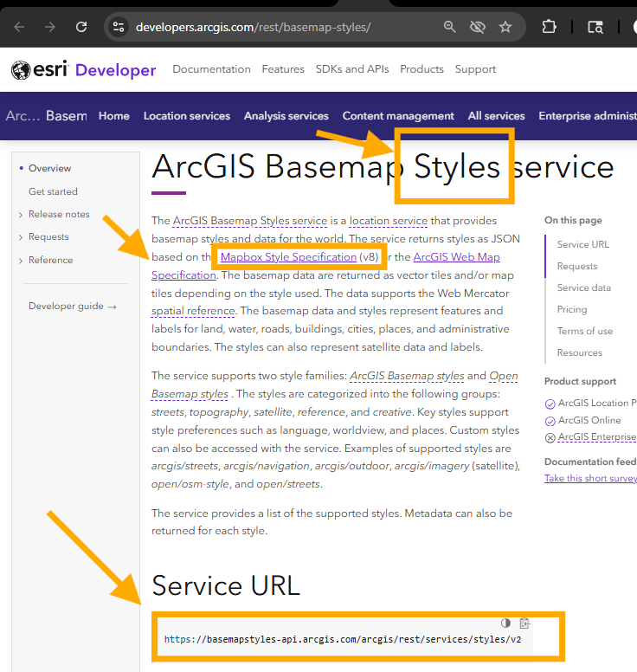Open the Documentation menu
Screen dimensions: 637x672
(x=212, y=69)
